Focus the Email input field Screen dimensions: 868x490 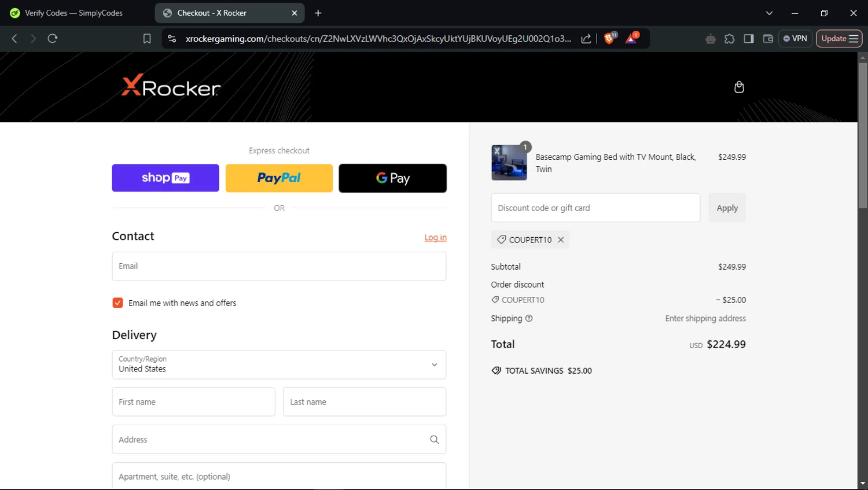point(279,266)
